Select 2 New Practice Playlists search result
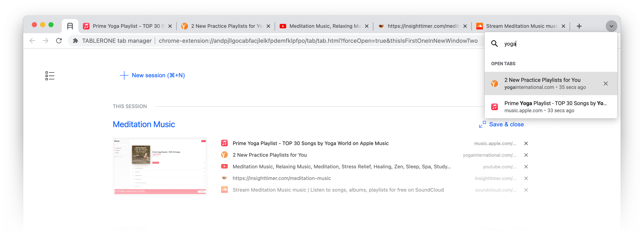 coord(551,83)
